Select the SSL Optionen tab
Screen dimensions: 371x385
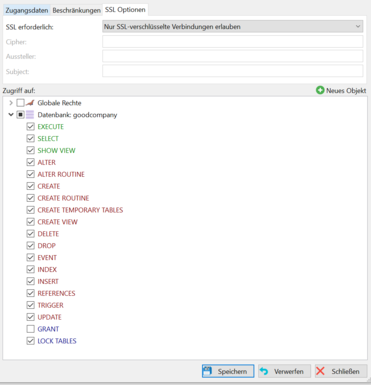pos(125,10)
